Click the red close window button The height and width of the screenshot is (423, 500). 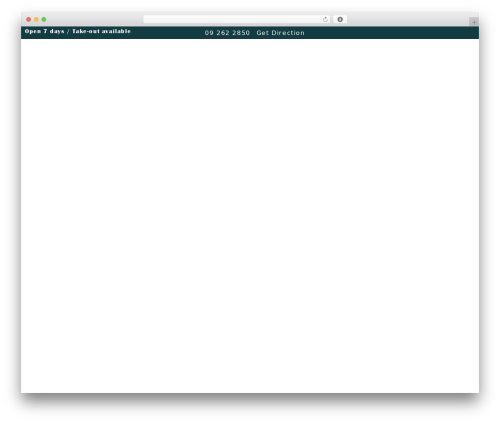29,19
